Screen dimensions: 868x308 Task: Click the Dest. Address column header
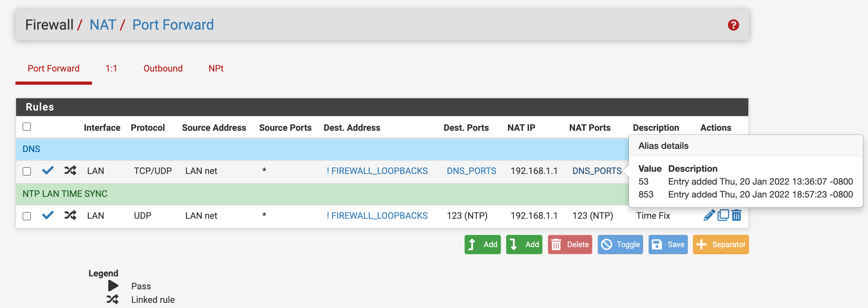click(x=352, y=128)
